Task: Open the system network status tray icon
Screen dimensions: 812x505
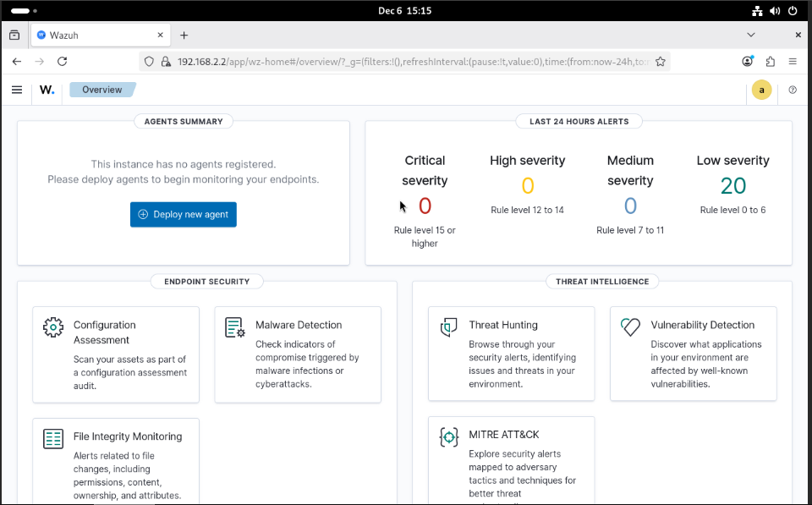Action: coord(757,11)
